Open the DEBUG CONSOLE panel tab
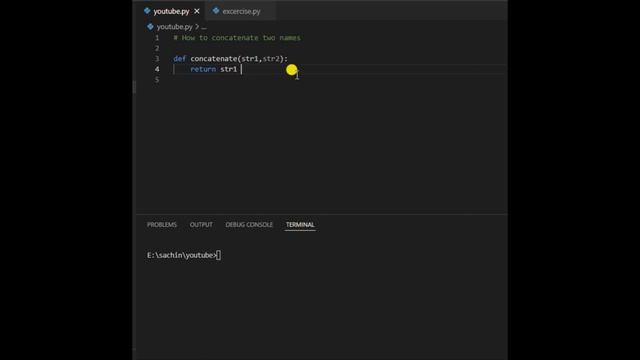 point(249,225)
